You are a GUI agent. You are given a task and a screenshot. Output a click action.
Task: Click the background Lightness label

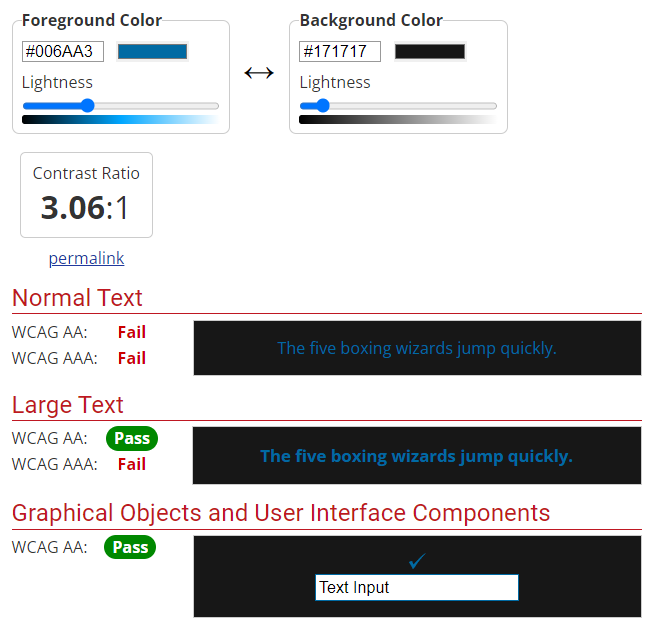(x=335, y=82)
